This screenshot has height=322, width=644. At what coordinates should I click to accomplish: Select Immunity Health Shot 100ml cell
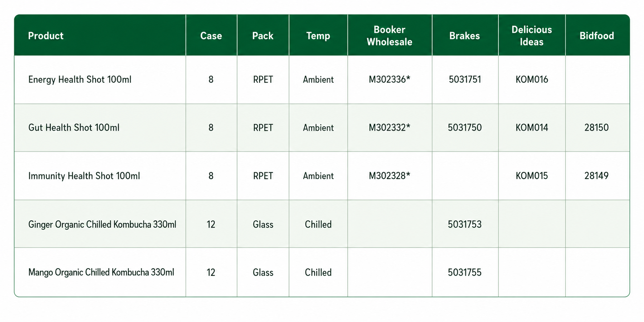[x=84, y=176]
